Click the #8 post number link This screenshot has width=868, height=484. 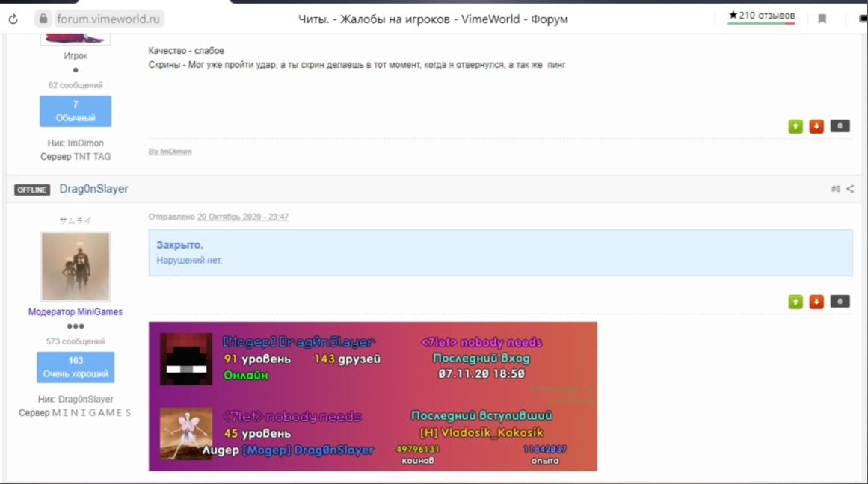[835, 190]
